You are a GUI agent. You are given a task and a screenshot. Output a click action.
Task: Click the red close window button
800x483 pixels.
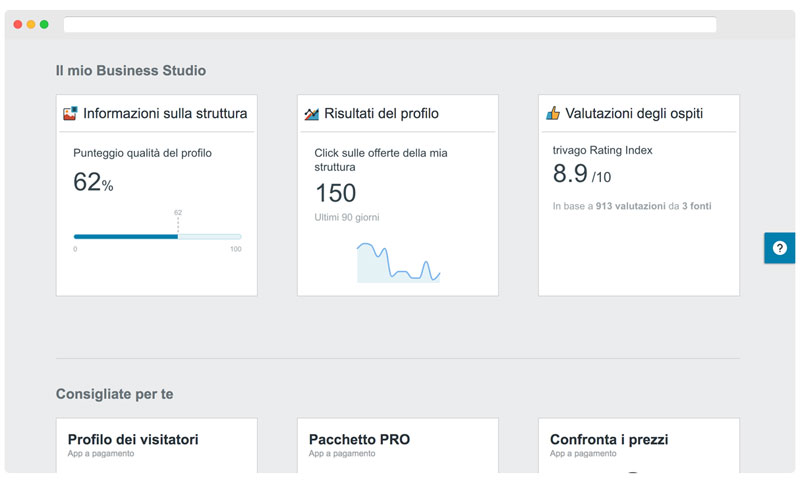[x=17, y=24]
